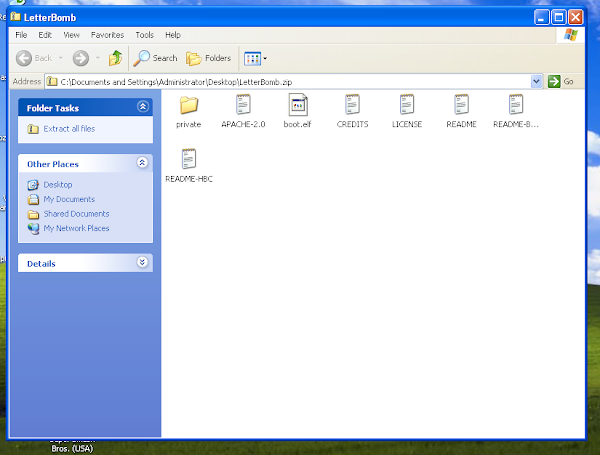Click the address bar zip folder icon

coord(52,82)
